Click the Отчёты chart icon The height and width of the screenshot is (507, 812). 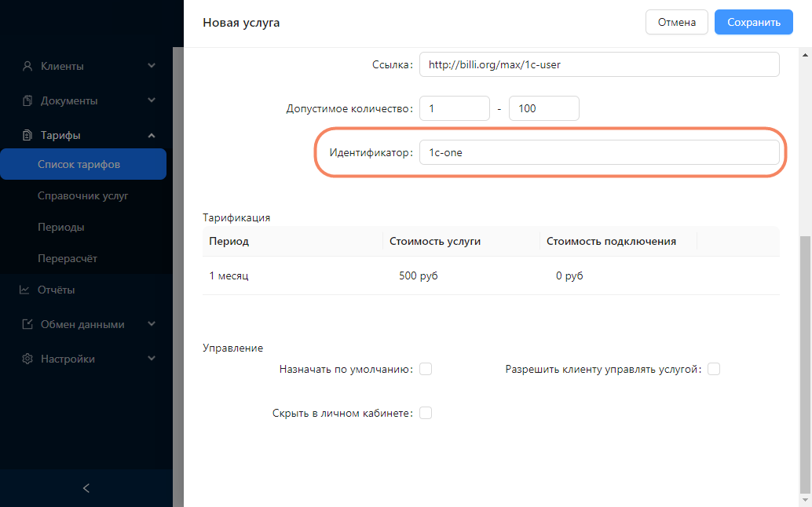[24, 290]
